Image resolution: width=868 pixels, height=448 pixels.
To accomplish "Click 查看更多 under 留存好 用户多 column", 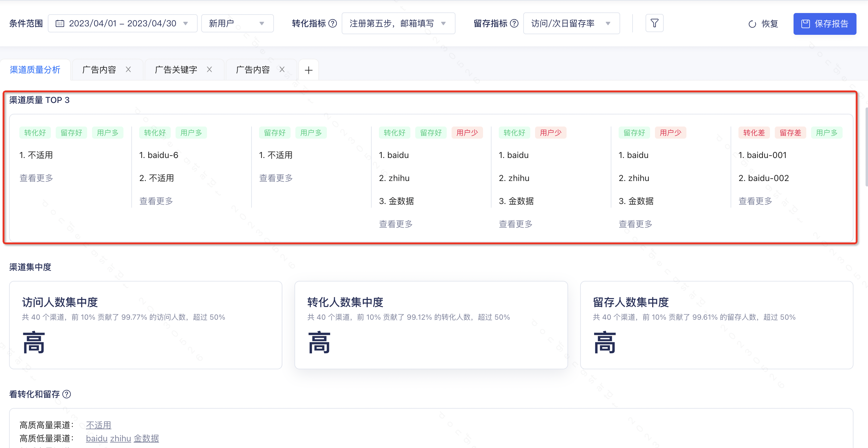I will click(276, 178).
